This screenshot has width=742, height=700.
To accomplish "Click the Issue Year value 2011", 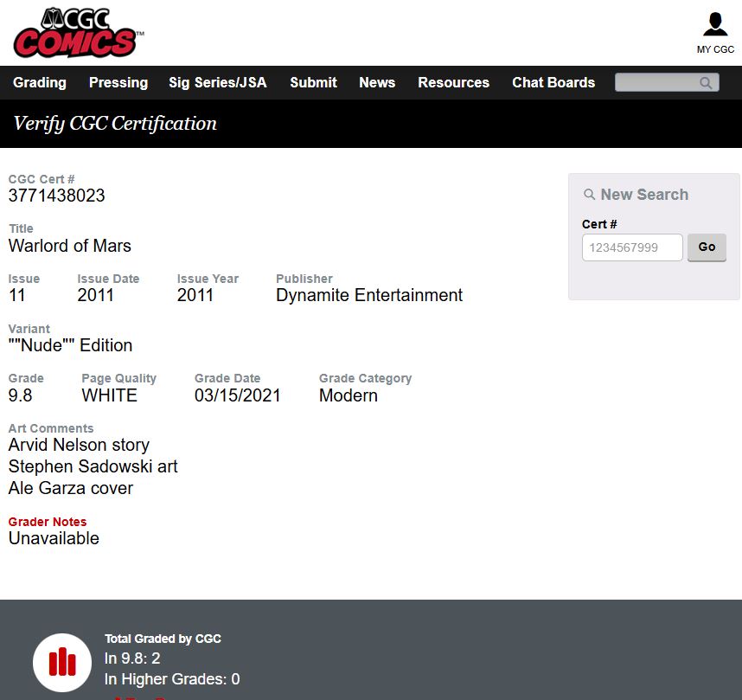I will tap(195, 295).
